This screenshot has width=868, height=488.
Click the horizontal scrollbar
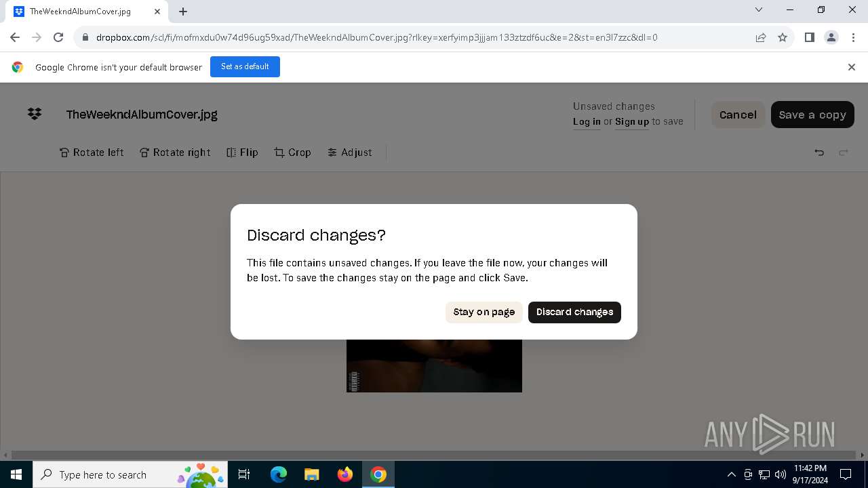[x=434, y=455]
